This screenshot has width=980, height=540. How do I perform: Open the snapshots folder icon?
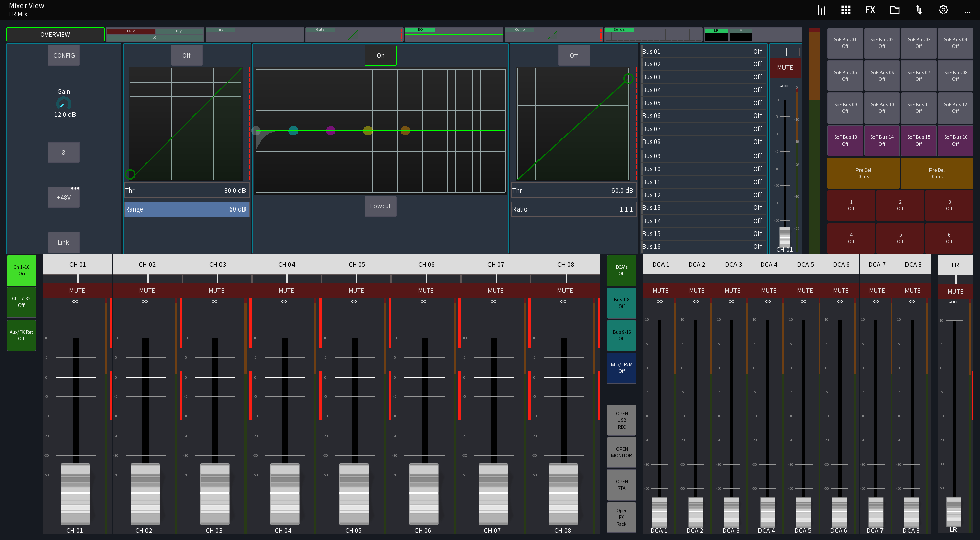click(x=894, y=10)
